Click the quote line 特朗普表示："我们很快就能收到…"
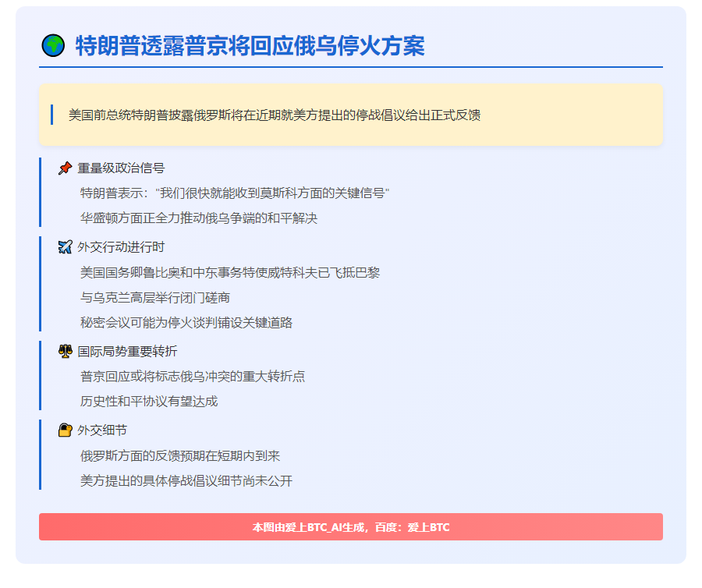702x588 pixels. pos(235,193)
